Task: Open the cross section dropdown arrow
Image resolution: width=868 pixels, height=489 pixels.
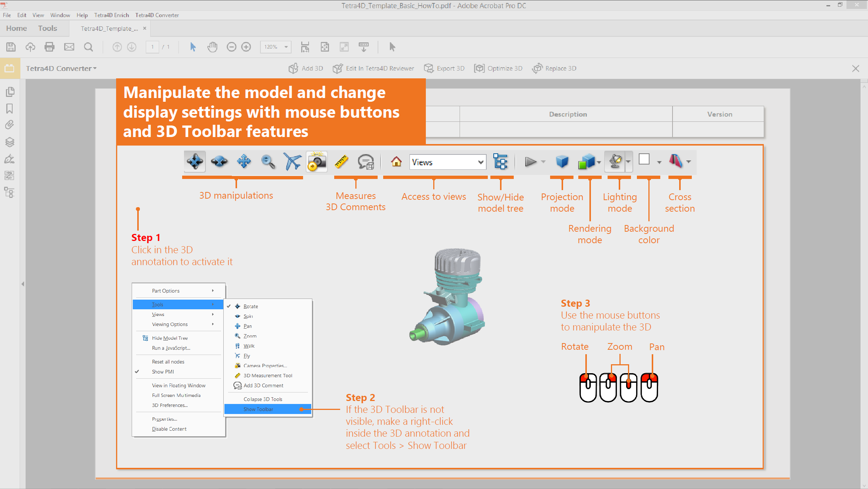Action: 688,162
